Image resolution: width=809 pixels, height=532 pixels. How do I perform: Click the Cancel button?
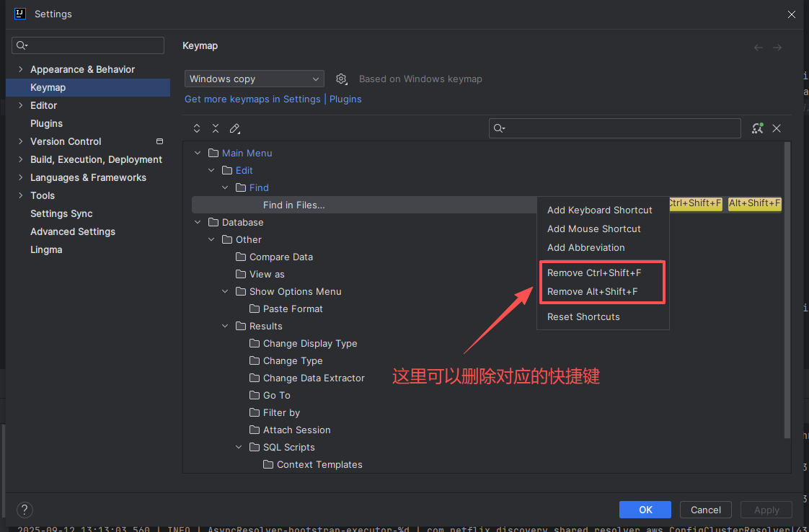pyautogui.click(x=705, y=510)
